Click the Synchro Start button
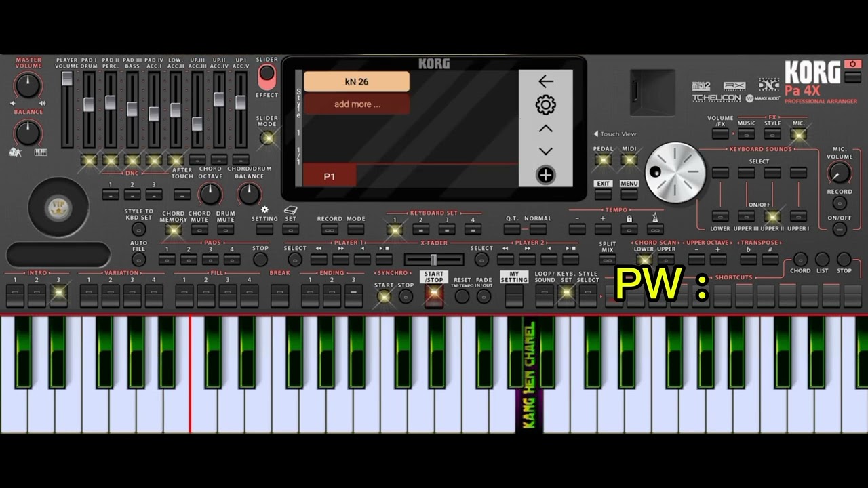The image size is (868, 488). pos(384,296)
